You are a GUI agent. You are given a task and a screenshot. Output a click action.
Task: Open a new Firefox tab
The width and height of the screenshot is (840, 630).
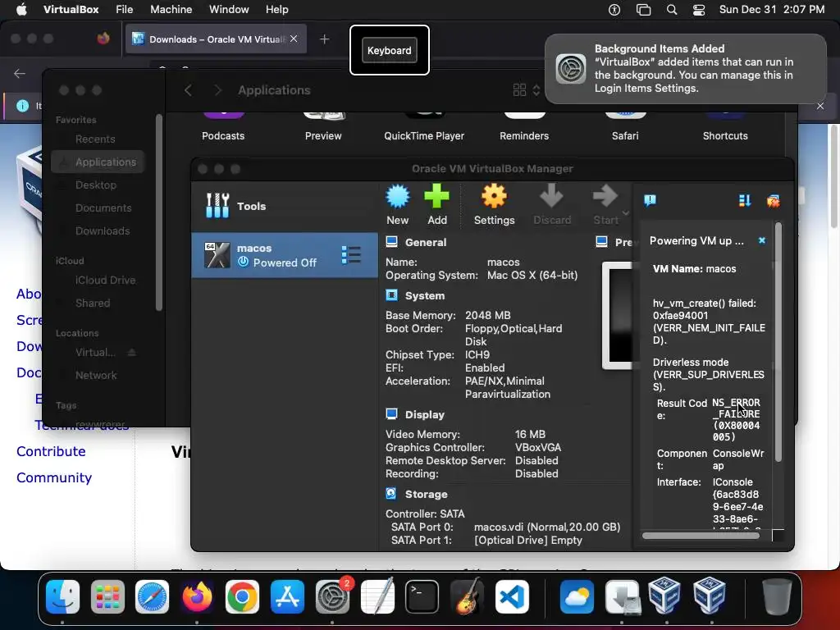[324, 39]
